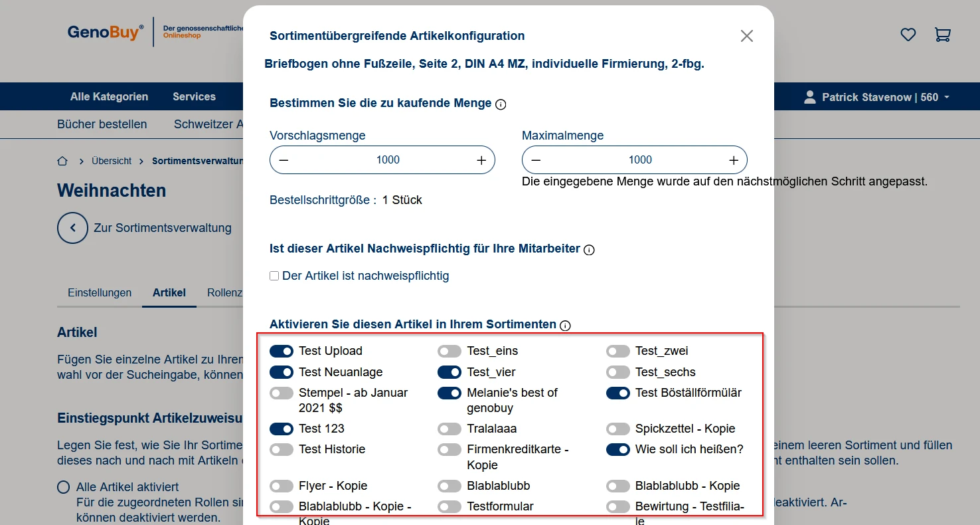The height and width of the screenshot is (525, 980).
Task: Click info icon beside Nachweispflichtig heading
Action: coord(589,250)
